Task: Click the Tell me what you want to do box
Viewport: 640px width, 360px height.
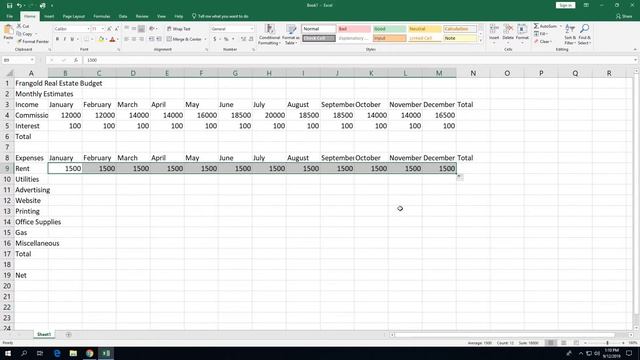Action: (x=220, y=16)
